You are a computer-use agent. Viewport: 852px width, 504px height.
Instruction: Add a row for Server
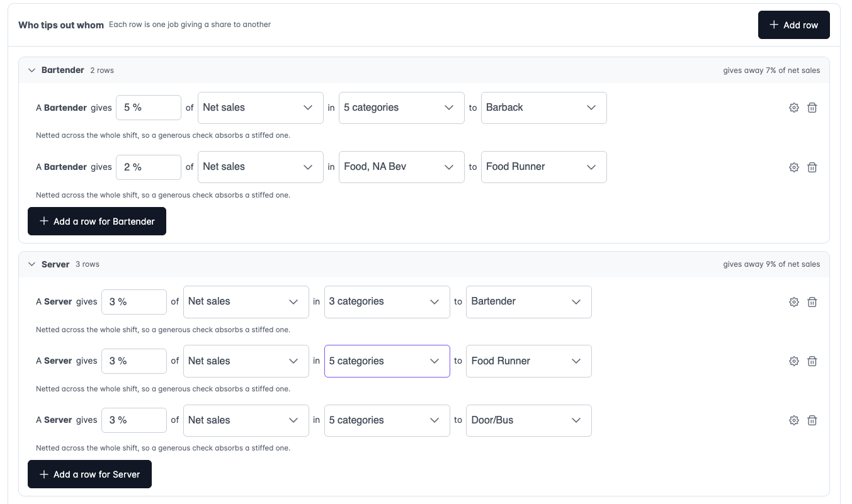[x=89, y=474]
